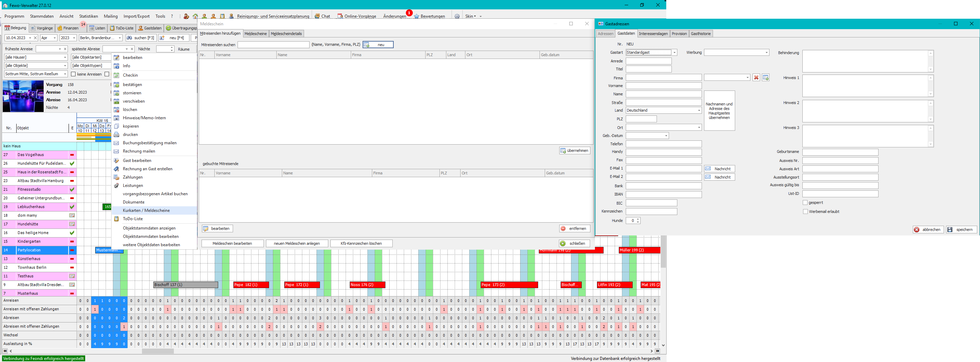The height and width of the screenshot is (362, 980).
Task: Click the property photo thumbnail
Action: click(23, 96)
